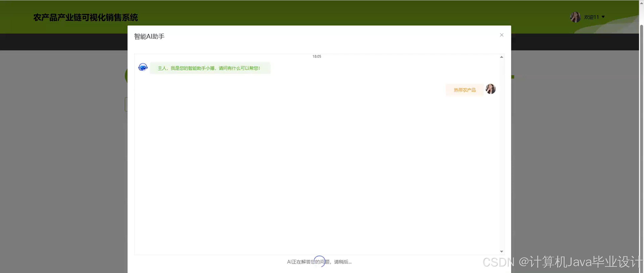Click the 农产品产业链可视化销售系统 site title
The width and height of the screenshot is (644, 273).
86,18
